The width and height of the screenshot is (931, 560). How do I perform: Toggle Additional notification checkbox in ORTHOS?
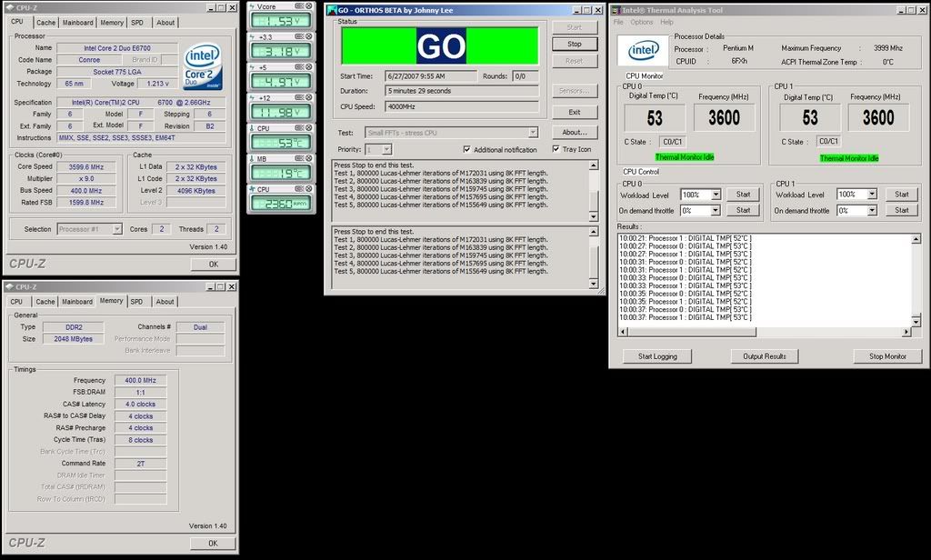point(466,150)
